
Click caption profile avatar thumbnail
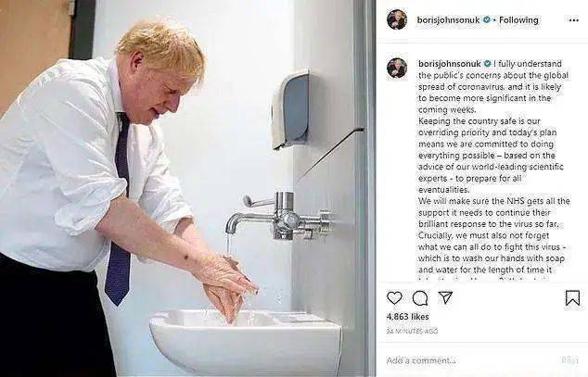(397, 68)
